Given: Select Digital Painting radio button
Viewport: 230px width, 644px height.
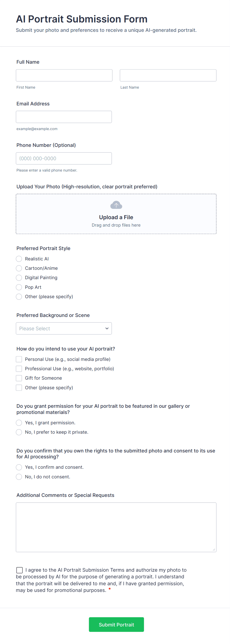Looking at the screenshot, I should pyautogui.click(x=19, y=278).
